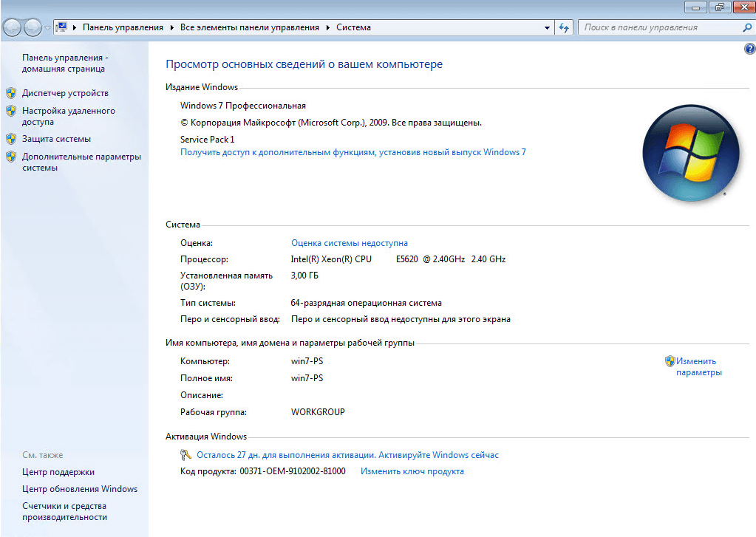This screenshot has width=756, height=537.
Task: Click the computer icon in the address bar
Action: [x=62, y=27]
